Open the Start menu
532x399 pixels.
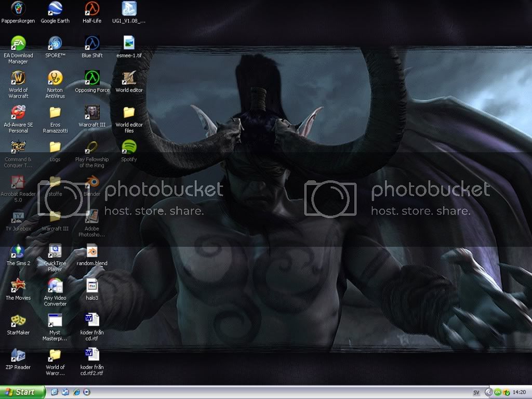22,392
